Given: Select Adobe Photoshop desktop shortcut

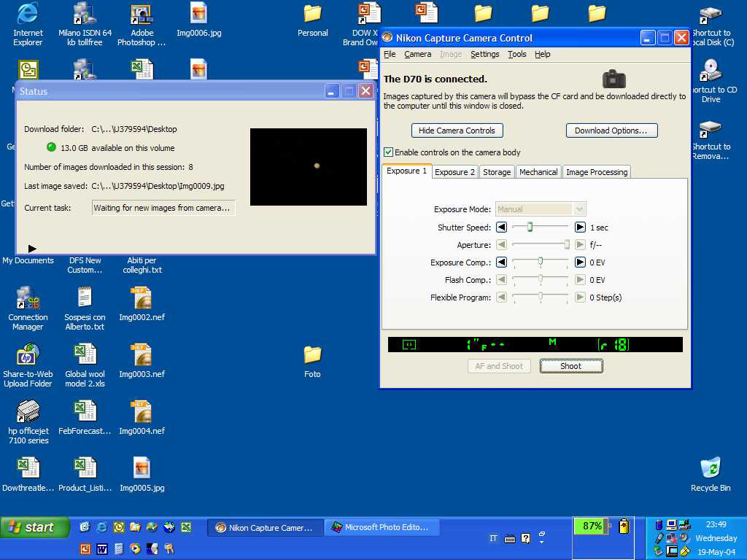Looking at the screenshot, I should click(x=142, y=24).
